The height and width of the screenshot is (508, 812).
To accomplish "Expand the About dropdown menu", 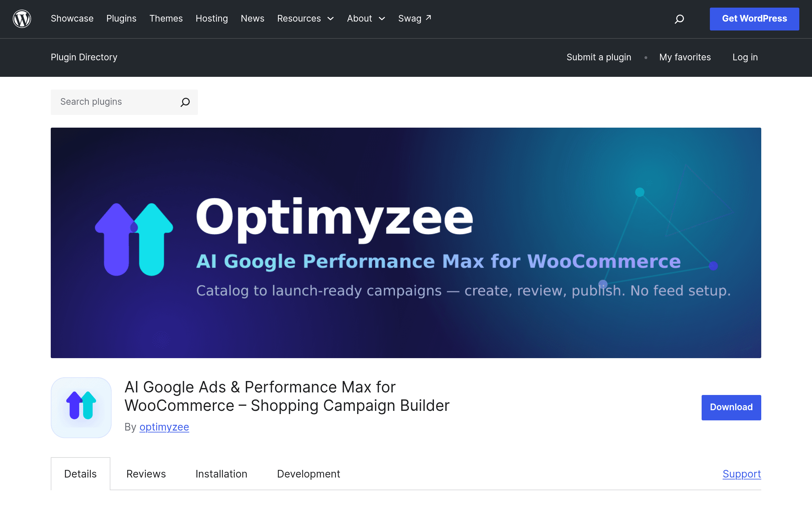I will point(366,18).
